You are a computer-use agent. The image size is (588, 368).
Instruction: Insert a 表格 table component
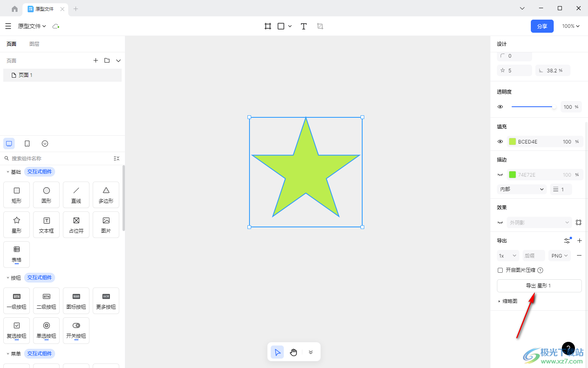[16, 254]
